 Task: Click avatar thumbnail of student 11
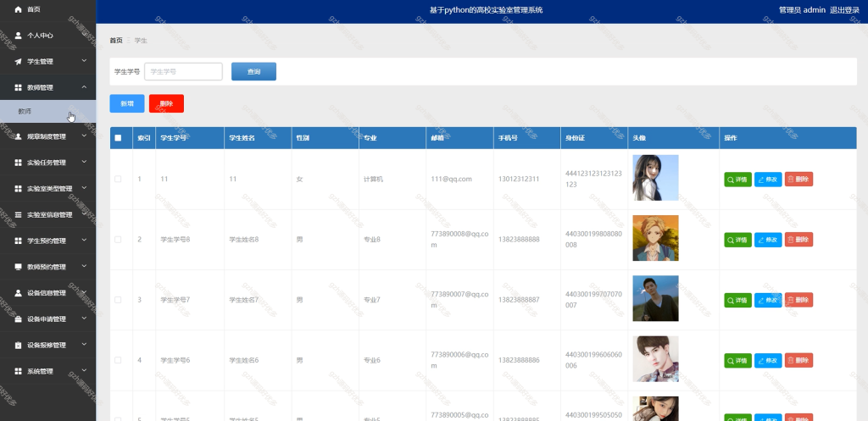click(655, 178)
